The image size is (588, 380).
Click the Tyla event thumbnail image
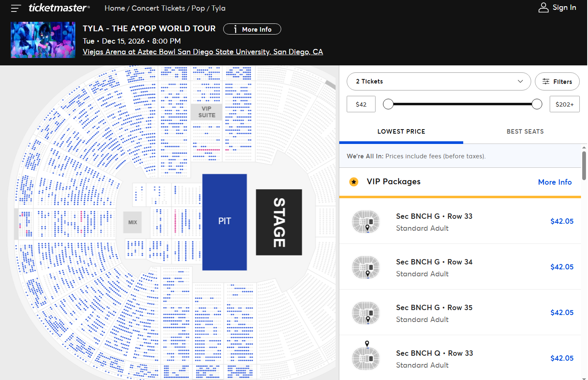(x=43, y=40)
